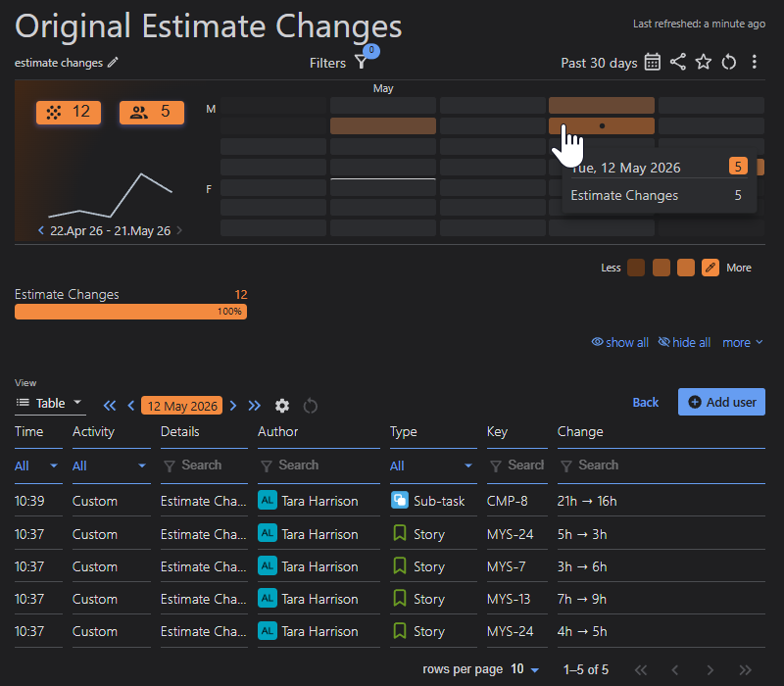This screenshot has height=686, width=784.
Task: Select the darkest Less color swatch
Action: [635, 268]
